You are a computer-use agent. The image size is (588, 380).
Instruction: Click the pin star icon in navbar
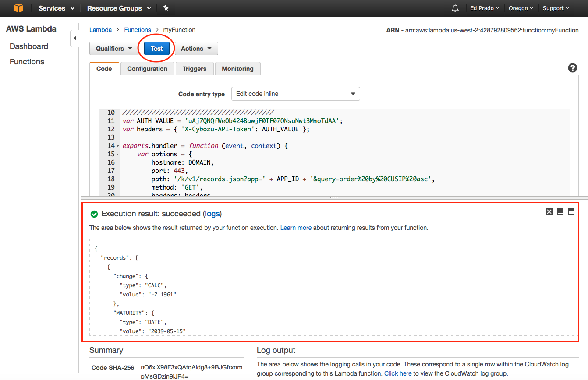click(x=166, y=8)
